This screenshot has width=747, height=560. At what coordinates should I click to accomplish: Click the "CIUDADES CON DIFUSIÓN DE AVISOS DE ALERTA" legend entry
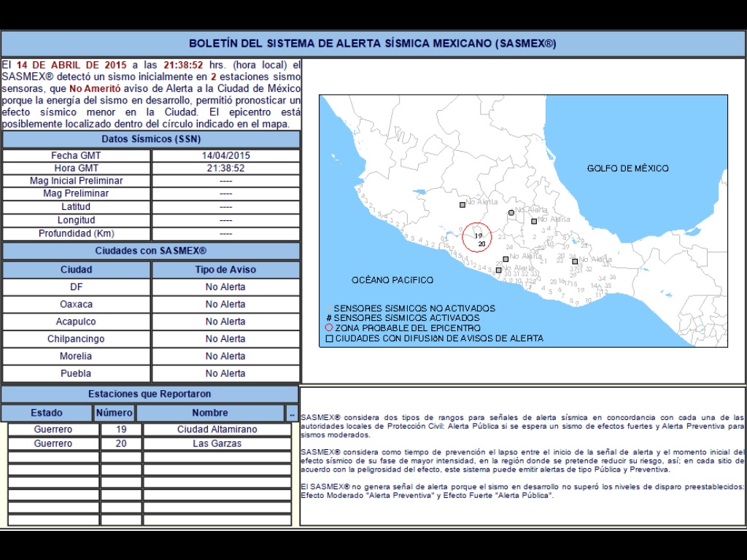click(439, 338)
